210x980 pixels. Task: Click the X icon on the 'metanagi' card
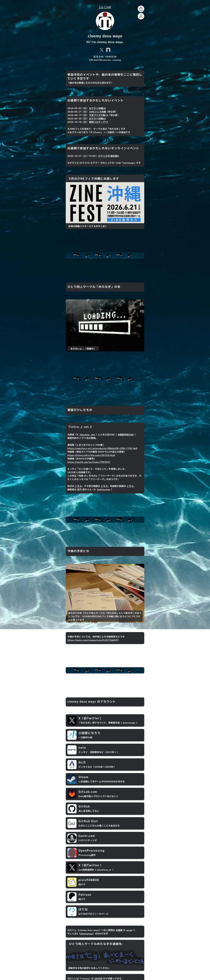point(72,720)
